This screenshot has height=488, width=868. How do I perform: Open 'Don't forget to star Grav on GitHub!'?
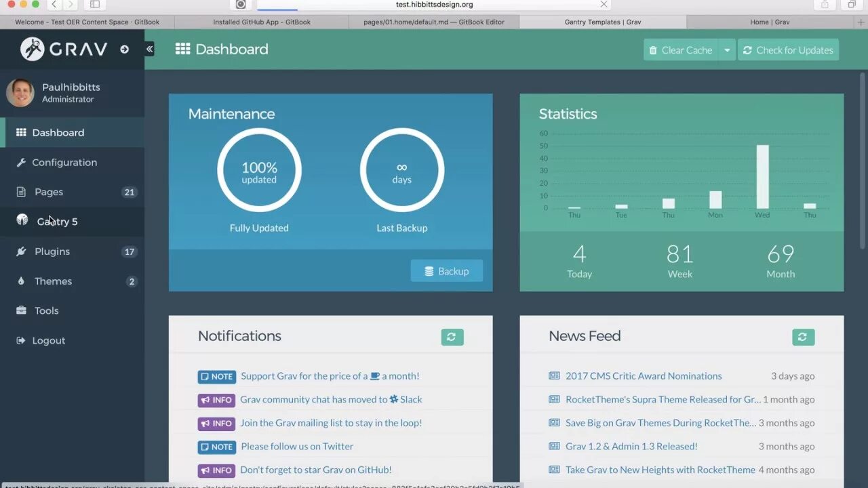[316, 470]
